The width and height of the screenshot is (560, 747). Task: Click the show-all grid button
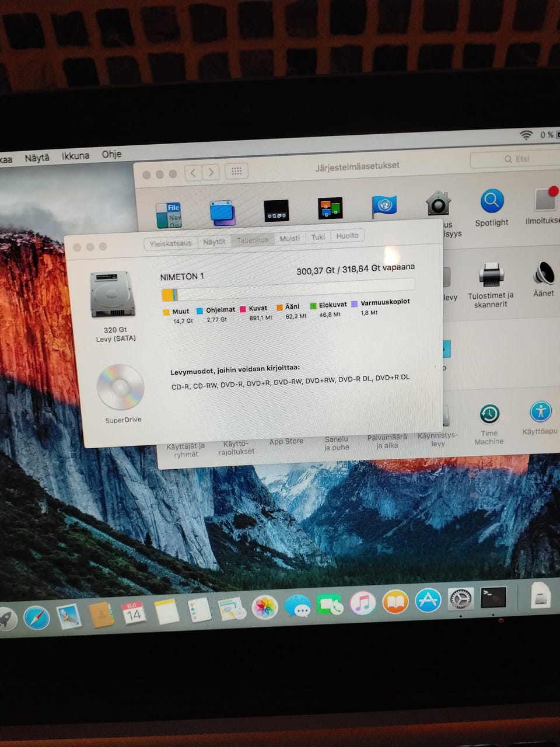(236, 171)
